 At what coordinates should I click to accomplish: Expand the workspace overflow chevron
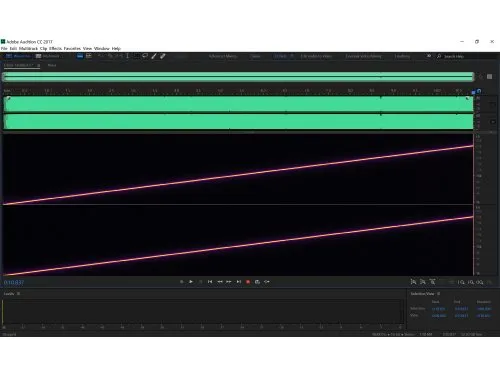[x=429, y=56]
